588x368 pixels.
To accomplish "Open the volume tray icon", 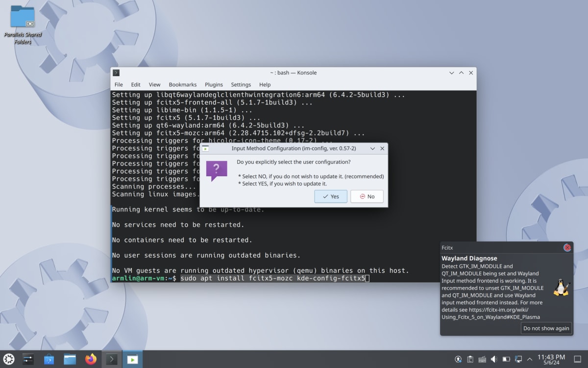I will coord(494,360).
